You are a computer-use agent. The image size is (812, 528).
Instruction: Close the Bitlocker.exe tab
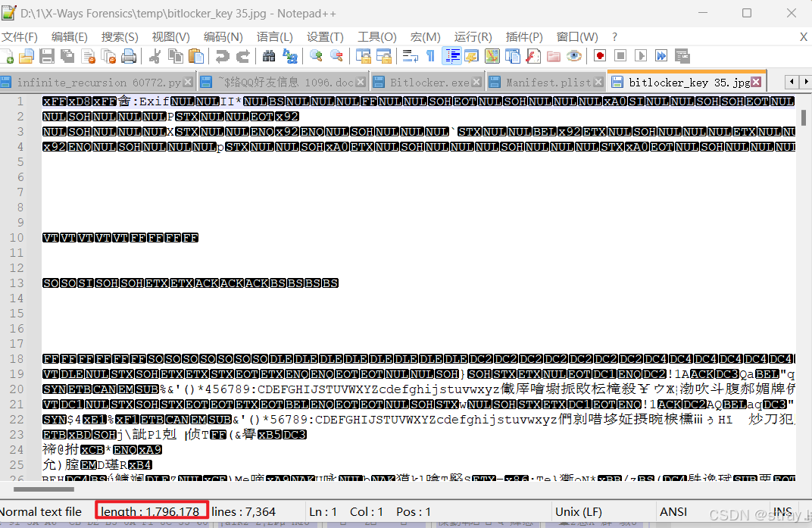[476, 82]
